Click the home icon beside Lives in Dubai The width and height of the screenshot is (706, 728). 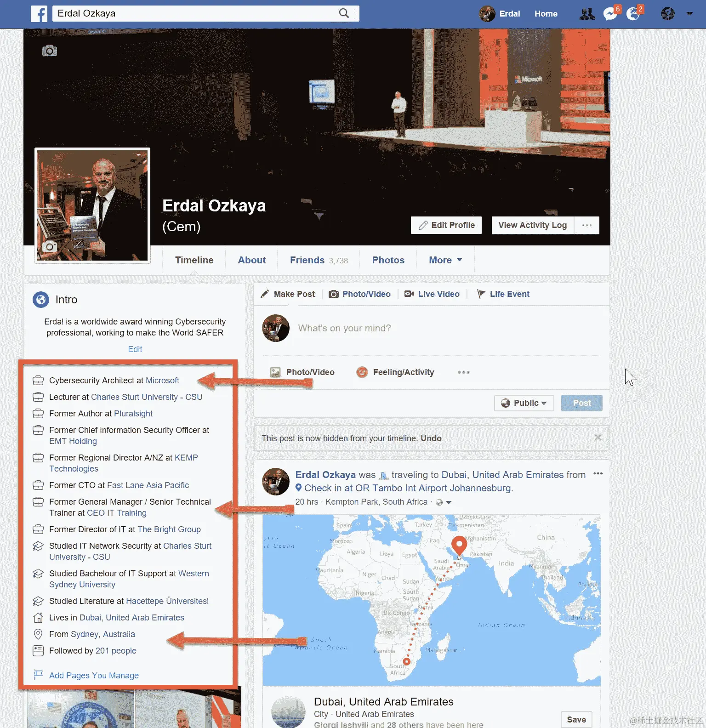pyautogui.click(x=38, y=618)
